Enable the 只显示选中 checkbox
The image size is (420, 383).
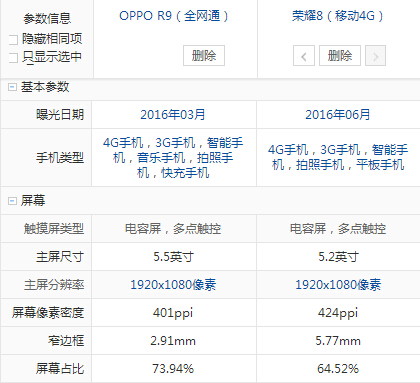click(13, 58)
